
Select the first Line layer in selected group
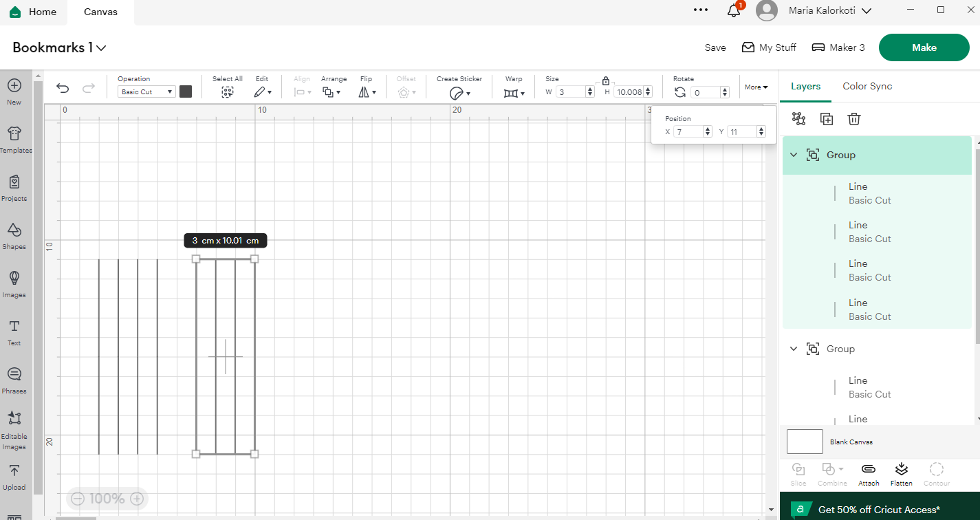877,194
